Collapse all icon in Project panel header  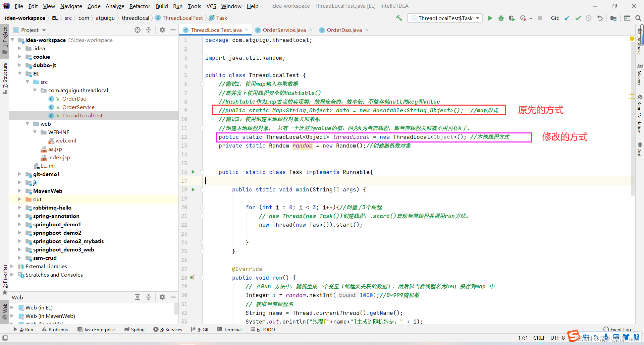[149, 30]
